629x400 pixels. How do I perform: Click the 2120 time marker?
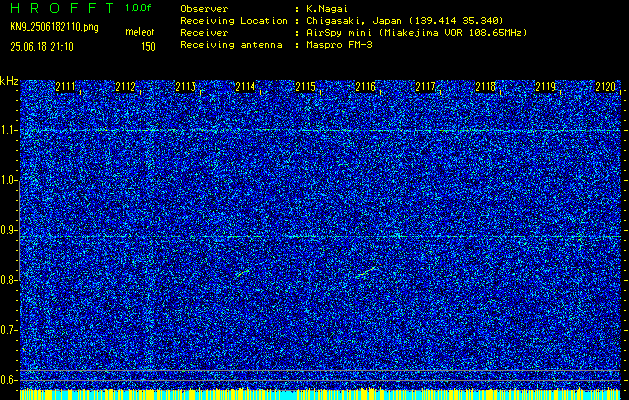[x=605, y=87]
